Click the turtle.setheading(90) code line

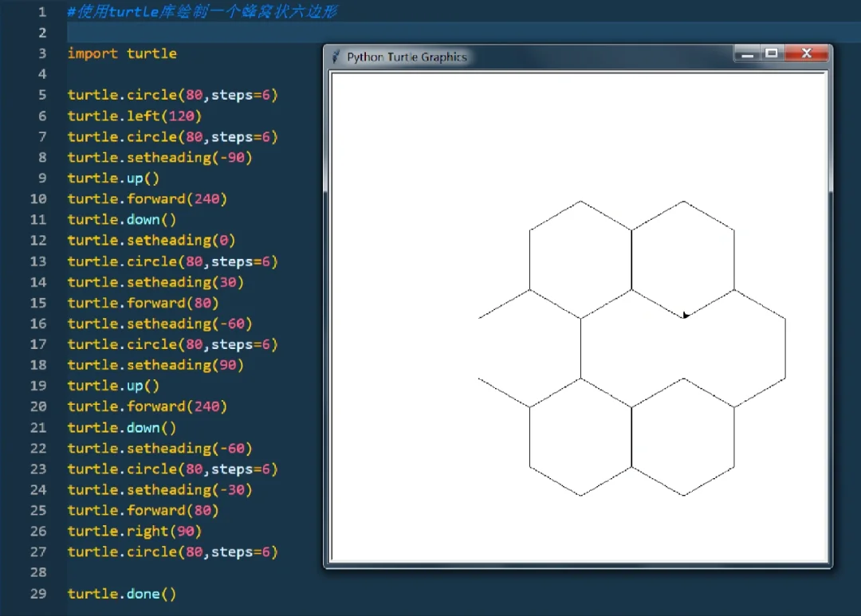coord(155,365)
